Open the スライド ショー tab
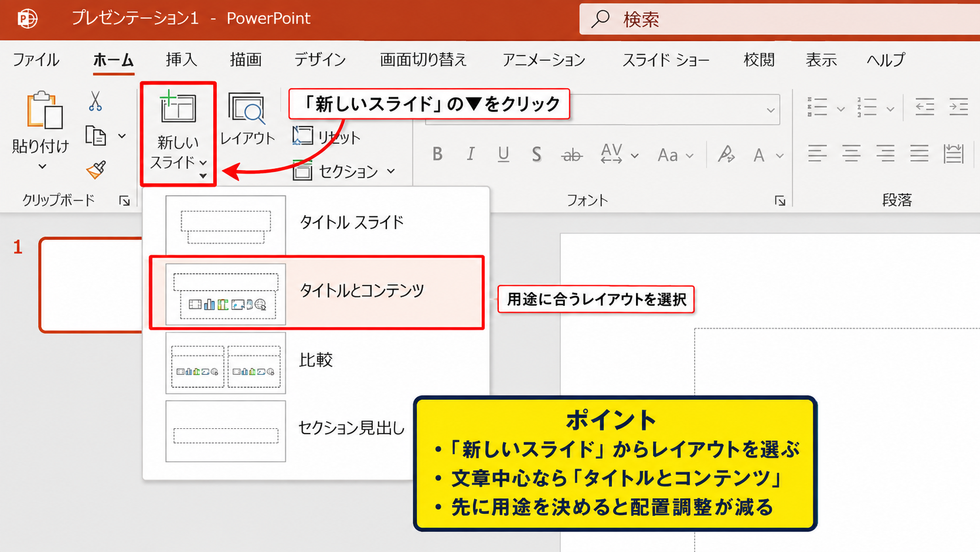Screen dimensions: 980x552 (666, 60)
